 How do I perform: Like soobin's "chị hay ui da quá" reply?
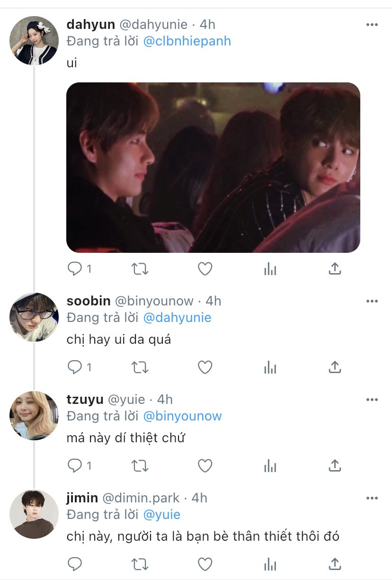click(x=205, y=367)
